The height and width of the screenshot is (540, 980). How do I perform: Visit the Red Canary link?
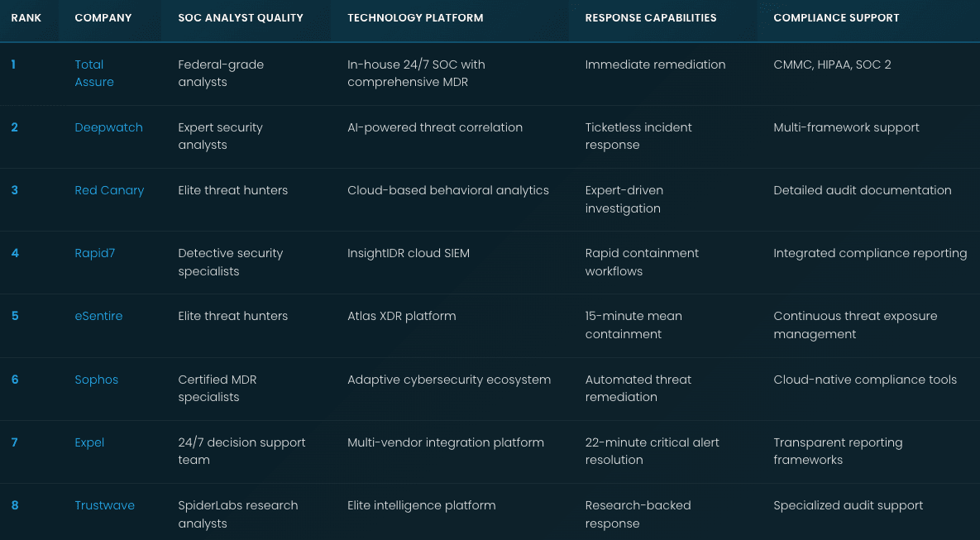109,191
